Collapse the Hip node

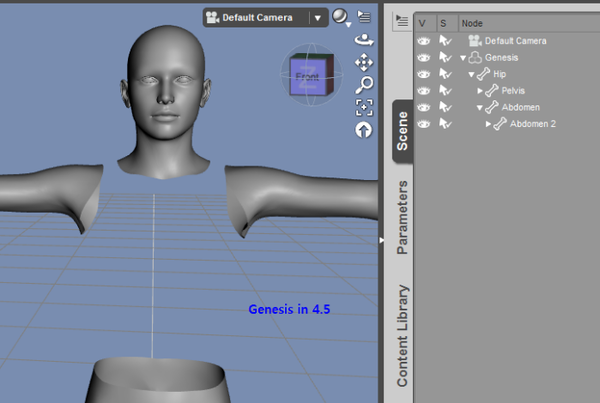pyautogui.click(x=471, y=75)
